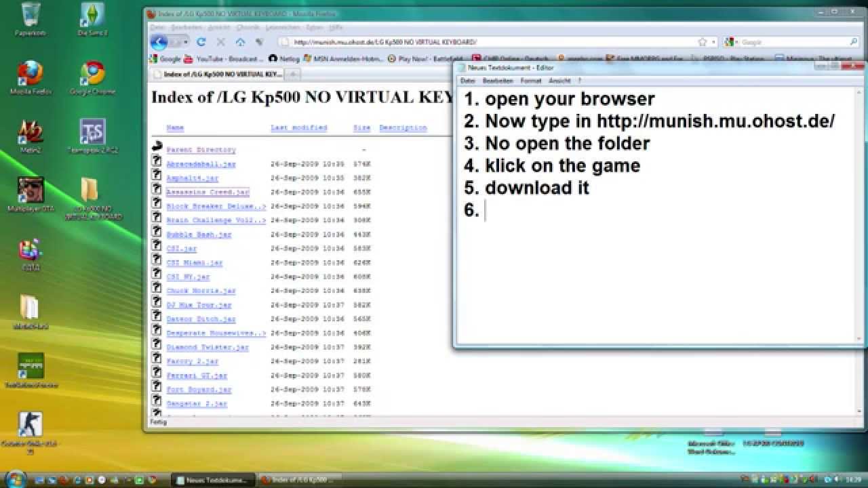
Task: Sort listing by Size column header
Action: [x=361, y=127]
